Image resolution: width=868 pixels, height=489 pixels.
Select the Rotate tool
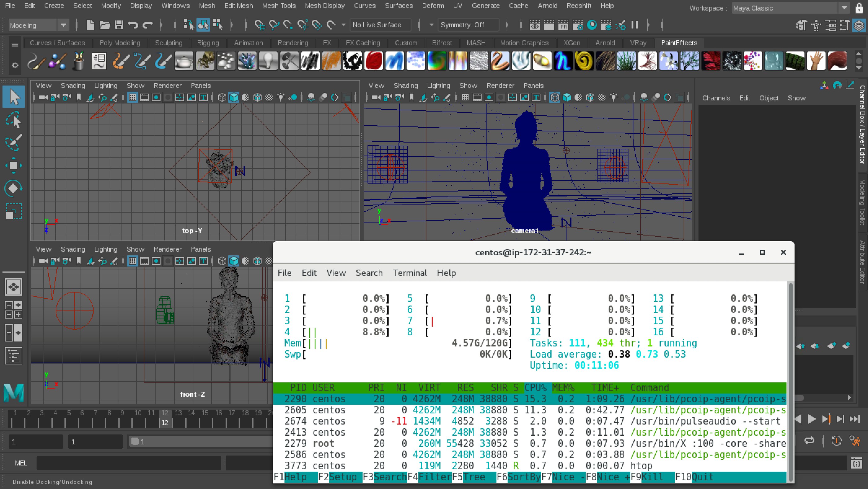pos(13,188)
